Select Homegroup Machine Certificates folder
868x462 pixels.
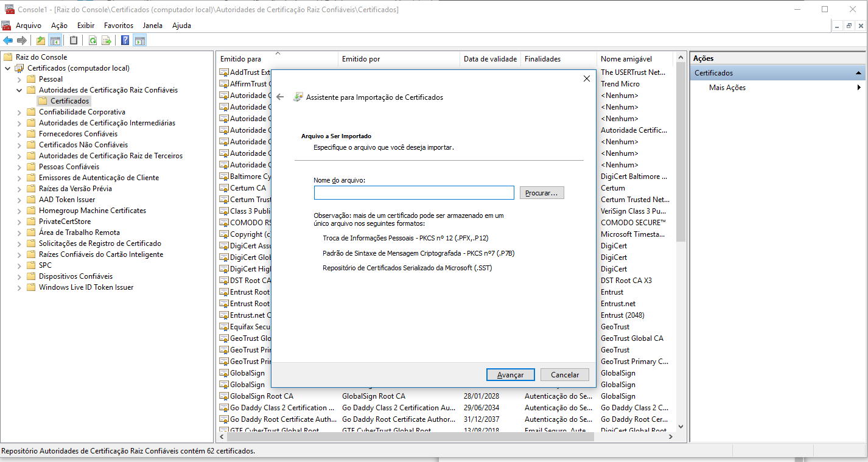93,211
